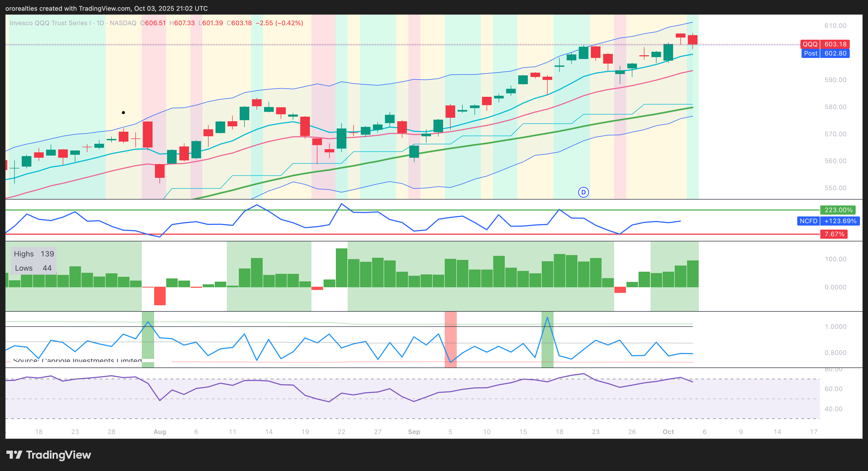Screen dimensions: 868x471
Task: Click the green 223.00% level label
Action: [x=838, y=210]
